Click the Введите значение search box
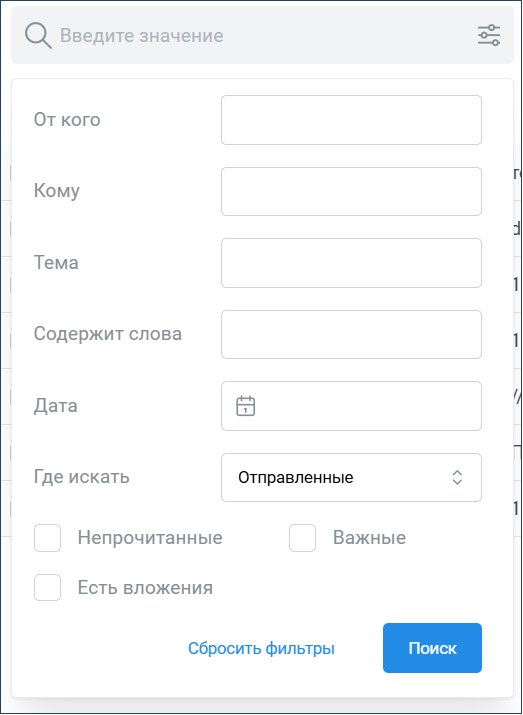 [x=262, y=35]
